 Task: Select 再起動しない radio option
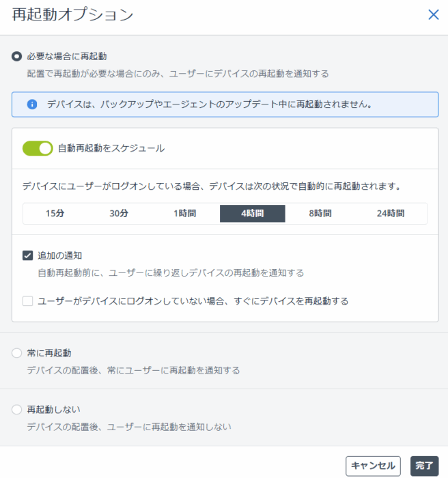tap(17, 410)
